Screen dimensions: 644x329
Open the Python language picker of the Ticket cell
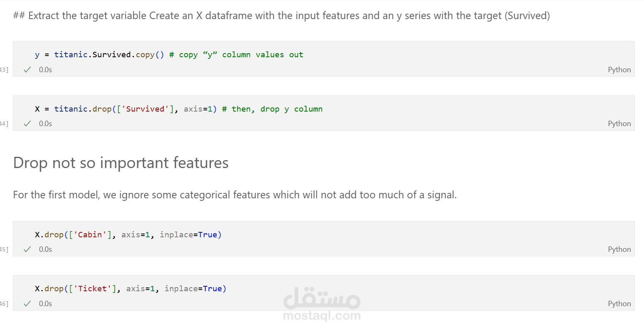click(x=619, y=304)
